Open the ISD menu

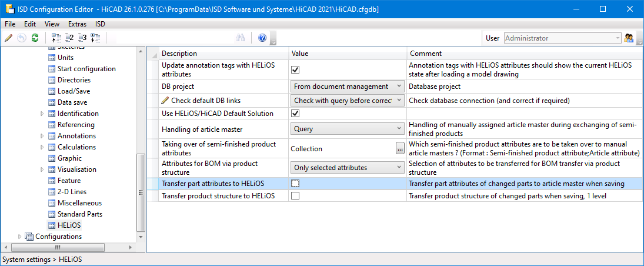(100, 24)
